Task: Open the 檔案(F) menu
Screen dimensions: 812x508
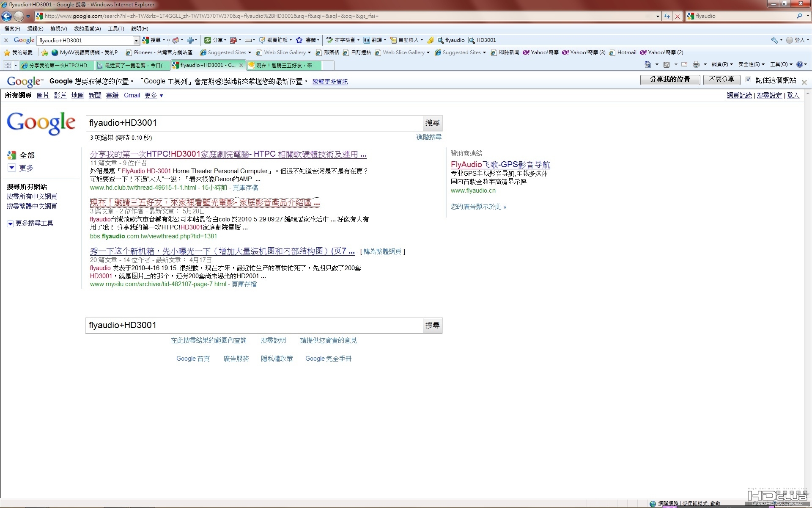Action: tap(12, 28)
